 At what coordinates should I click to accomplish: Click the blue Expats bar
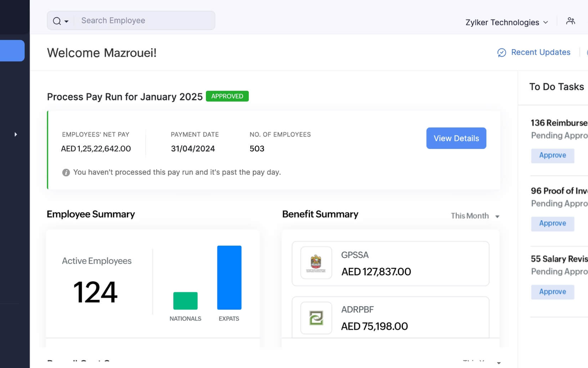(229, 278)
